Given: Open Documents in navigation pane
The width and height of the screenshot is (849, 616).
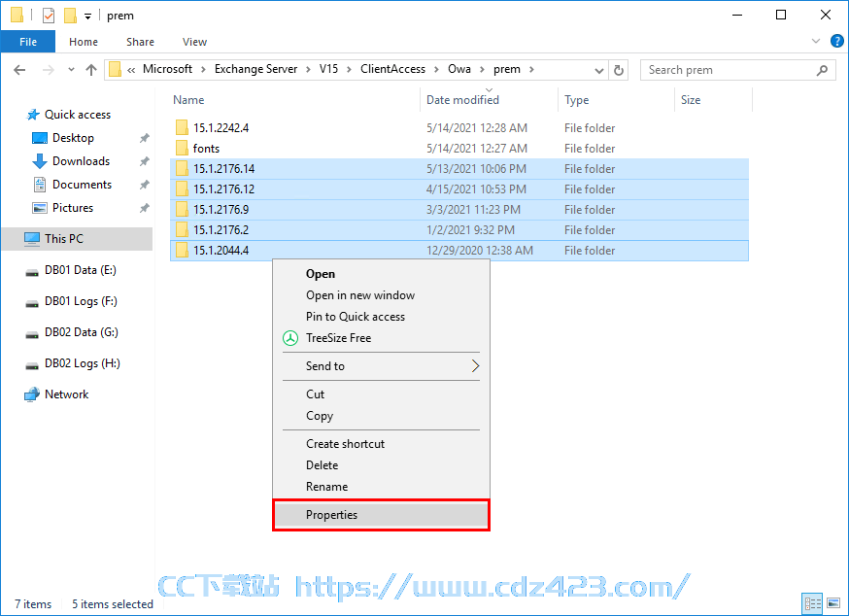Looking at the screenshot, I should coord(82,185).
